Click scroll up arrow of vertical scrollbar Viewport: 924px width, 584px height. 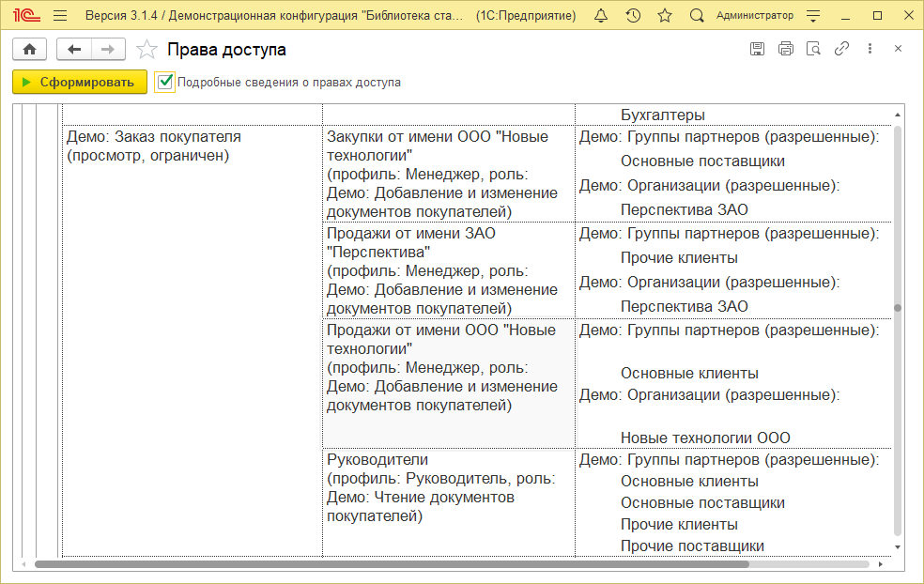click(x=898, y=115)
